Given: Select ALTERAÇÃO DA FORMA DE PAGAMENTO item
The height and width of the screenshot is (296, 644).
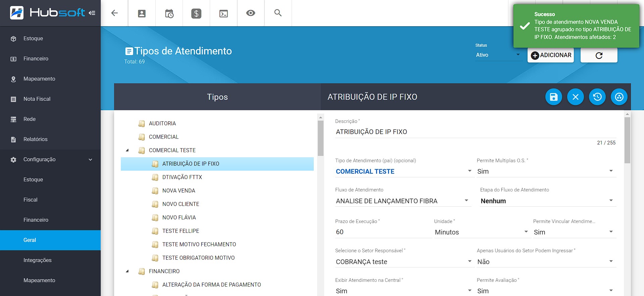Looking at the screenshot, I should (212, 285).
